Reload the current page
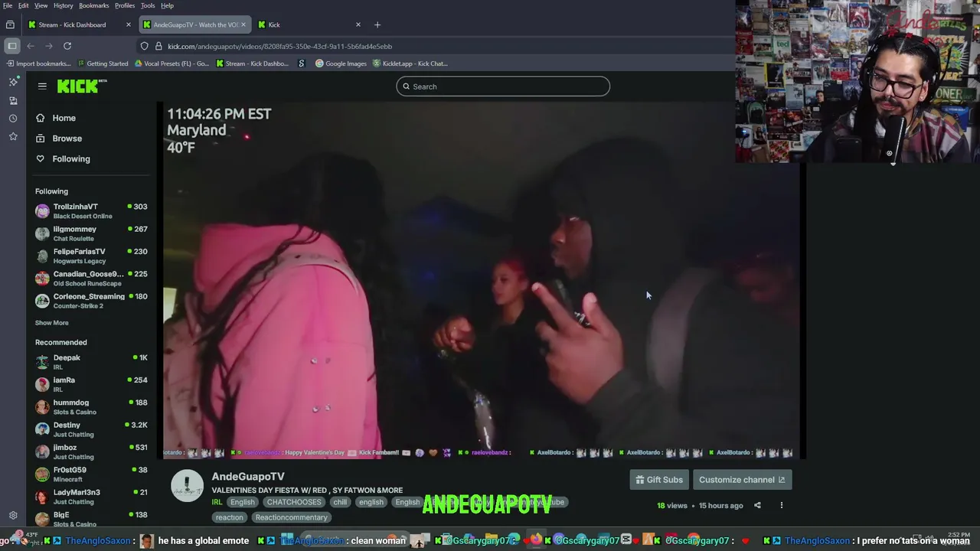980x551 pixels. tap(67, 46)
